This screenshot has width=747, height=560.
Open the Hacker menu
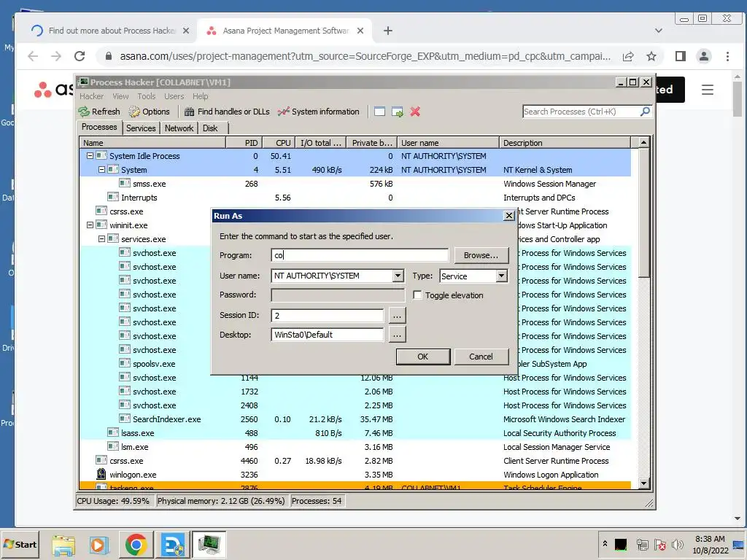pos(91,96)
